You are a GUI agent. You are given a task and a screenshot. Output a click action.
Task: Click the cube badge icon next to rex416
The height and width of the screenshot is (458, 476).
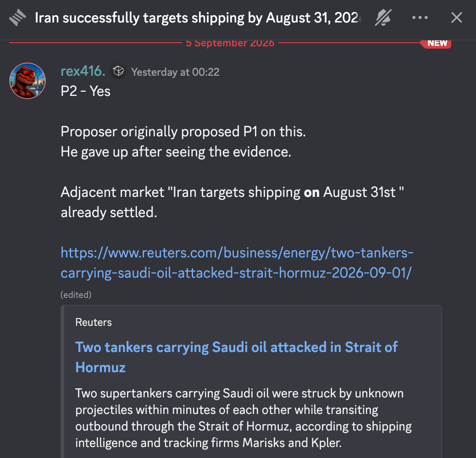point(118,71)
